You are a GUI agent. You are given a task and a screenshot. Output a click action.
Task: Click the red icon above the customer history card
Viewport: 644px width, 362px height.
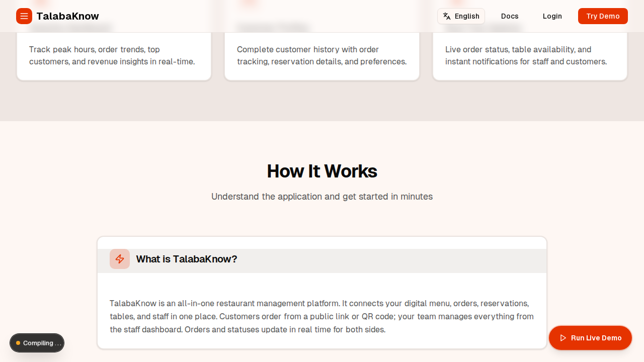[249, 3]
